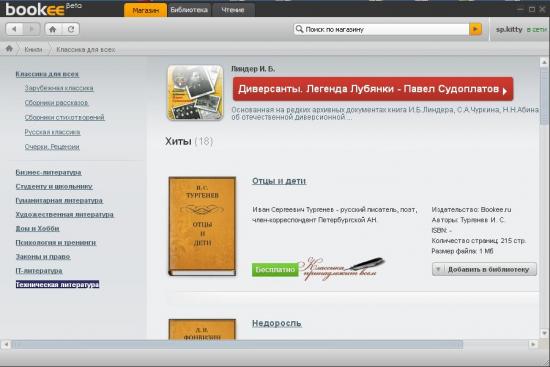
Task: Switch to the Библиотека tab
Action: tap(189, 10)
